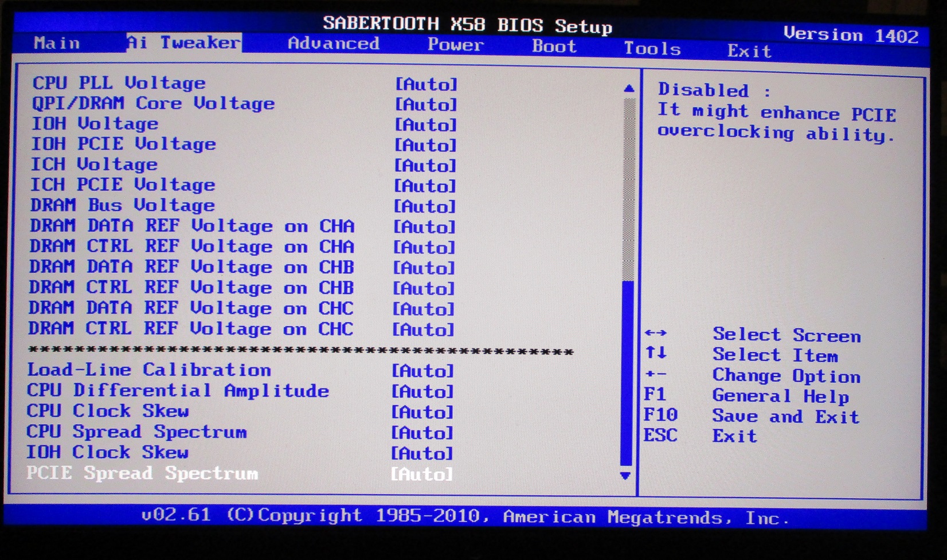Screen dimensions: 947x560
Task: Click the left-right arrows key icon
Action: click(656, 333)
